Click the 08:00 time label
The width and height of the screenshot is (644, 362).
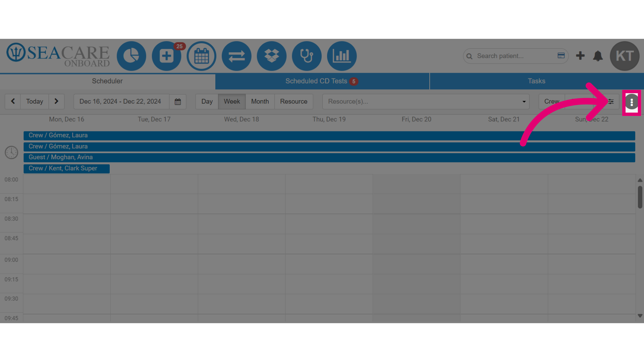click(11, 180)
